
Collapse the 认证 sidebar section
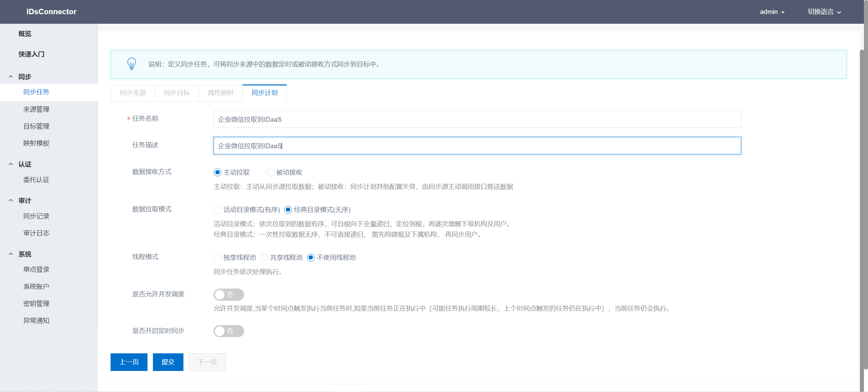[11, 164]
